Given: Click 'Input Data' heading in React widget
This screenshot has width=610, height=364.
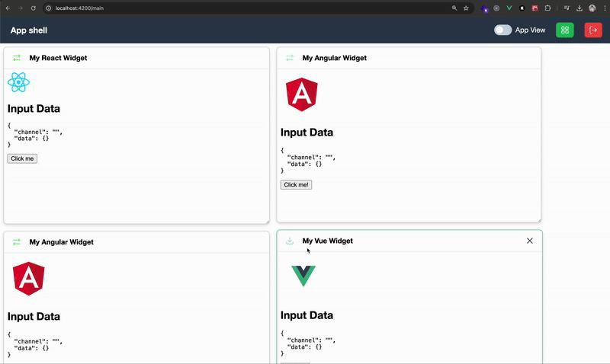Looking at the screenshot, I should click(x=34, y=109).
